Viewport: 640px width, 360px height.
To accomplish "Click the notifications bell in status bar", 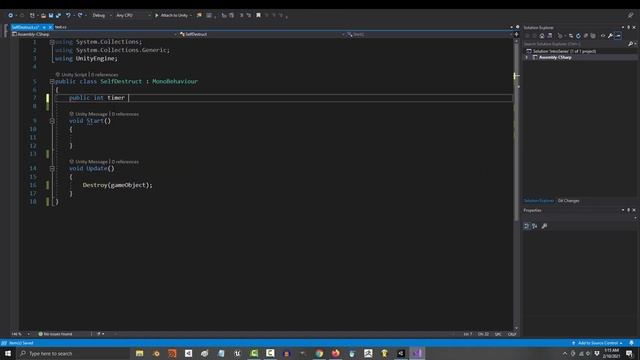I will click(631, 343).
